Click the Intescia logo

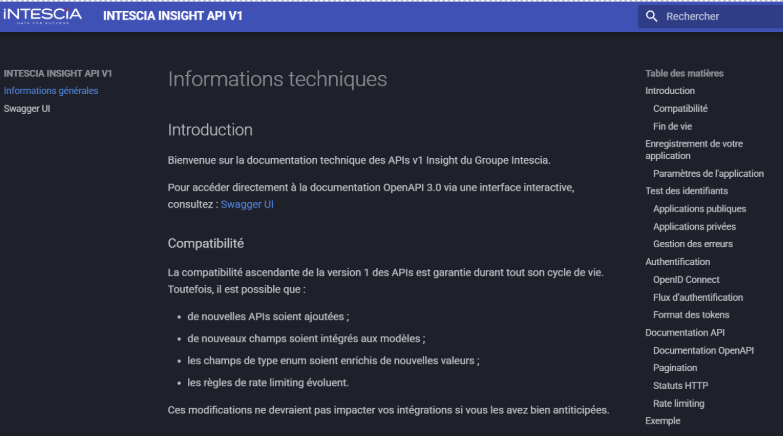42,16
